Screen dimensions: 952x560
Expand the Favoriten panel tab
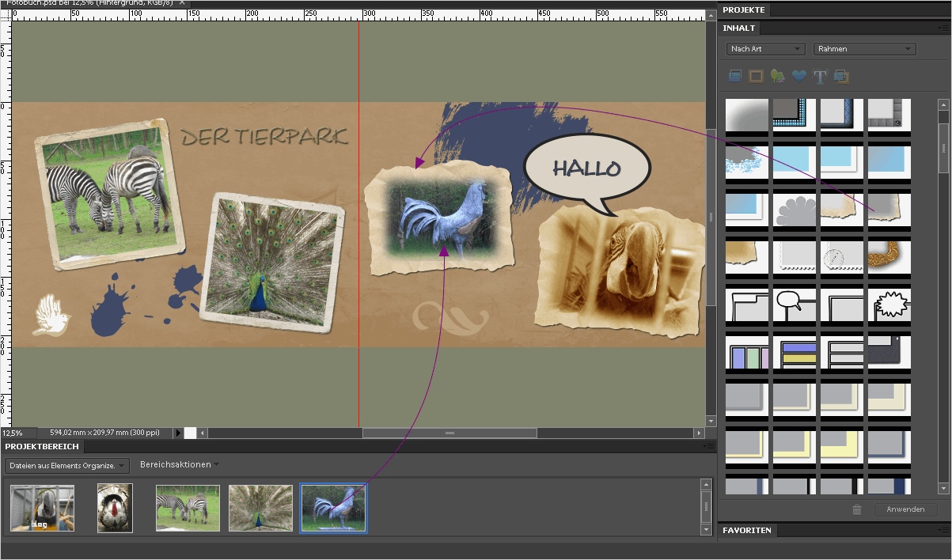pyautogui.click(x=747, y=530)
